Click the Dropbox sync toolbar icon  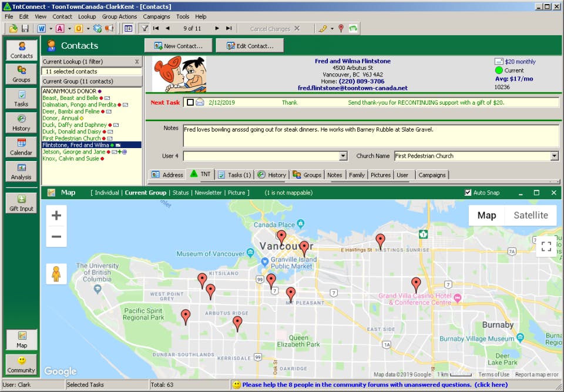tap(98, 28)
